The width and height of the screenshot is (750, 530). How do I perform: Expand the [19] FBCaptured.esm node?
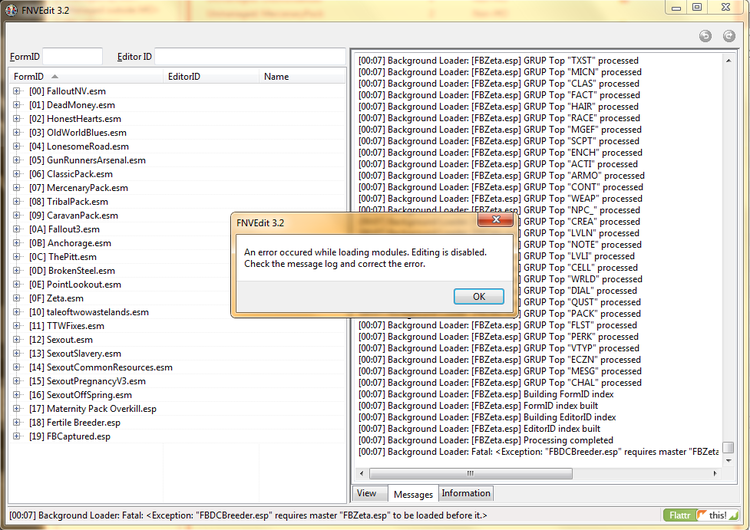point(17,436)
